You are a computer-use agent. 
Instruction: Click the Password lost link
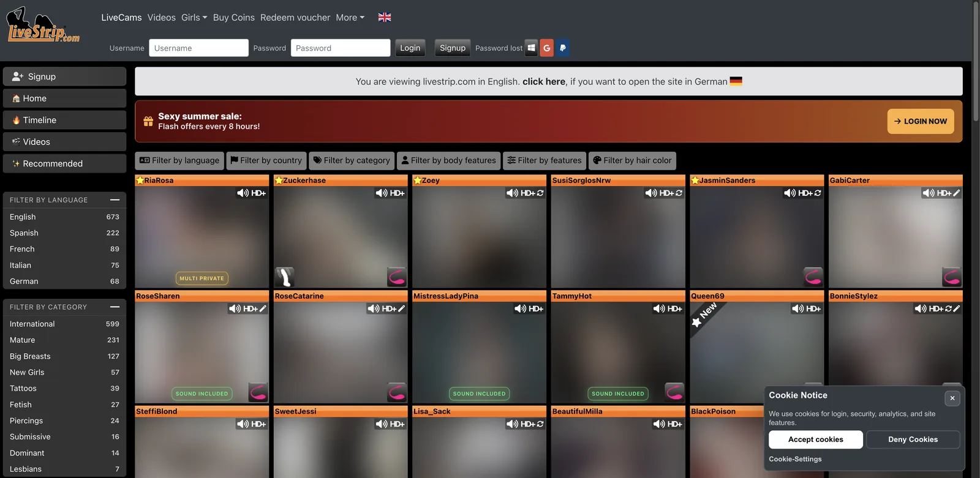coord(499,48)
